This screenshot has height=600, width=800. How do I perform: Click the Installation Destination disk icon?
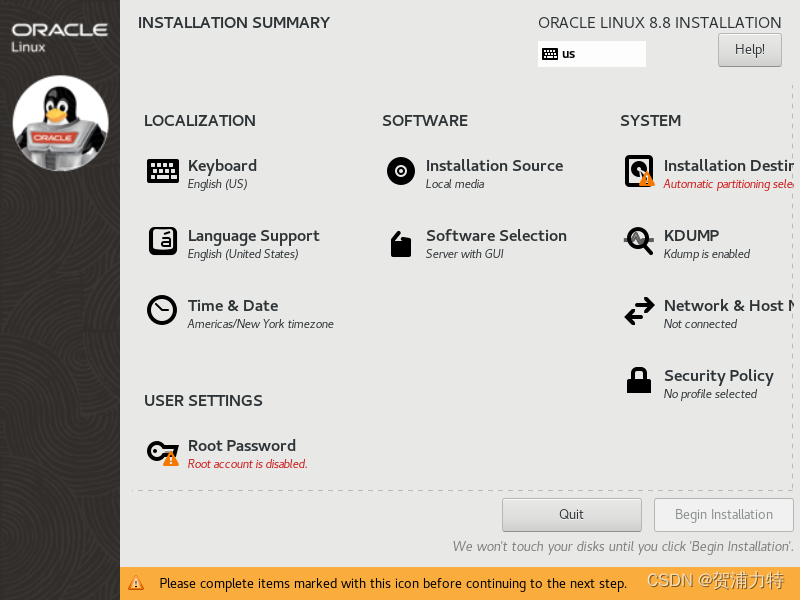pos(639,171)
